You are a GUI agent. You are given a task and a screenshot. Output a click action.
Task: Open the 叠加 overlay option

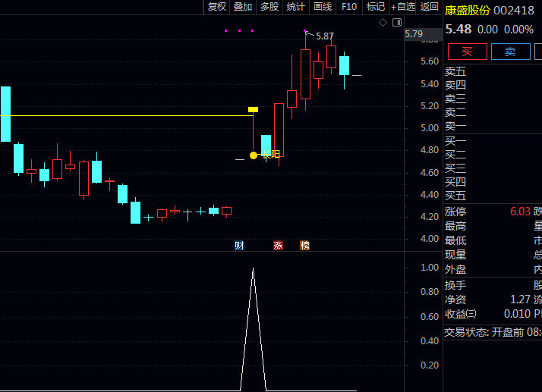(243, 7)
